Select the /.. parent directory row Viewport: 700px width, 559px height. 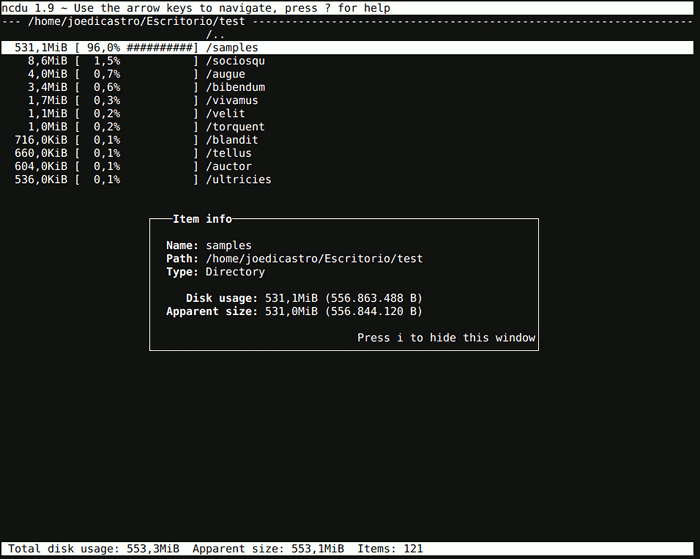(x=215, y=34)
